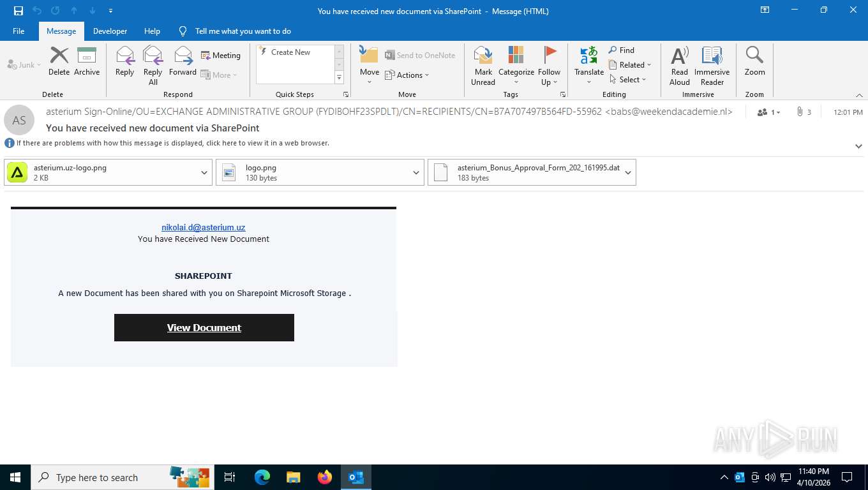Click the attachments paperclip indicator

point(803,112)
